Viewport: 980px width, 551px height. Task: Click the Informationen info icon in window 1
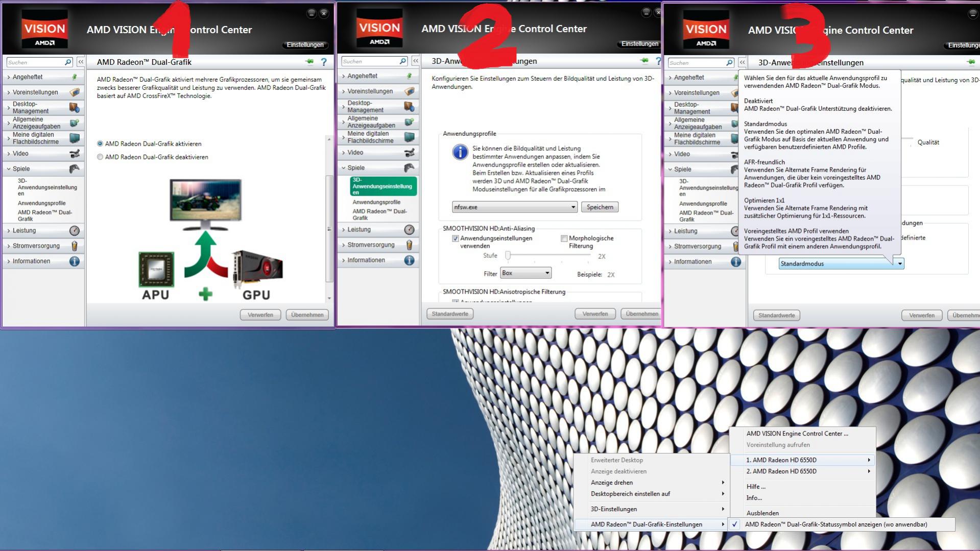[75, 261]
